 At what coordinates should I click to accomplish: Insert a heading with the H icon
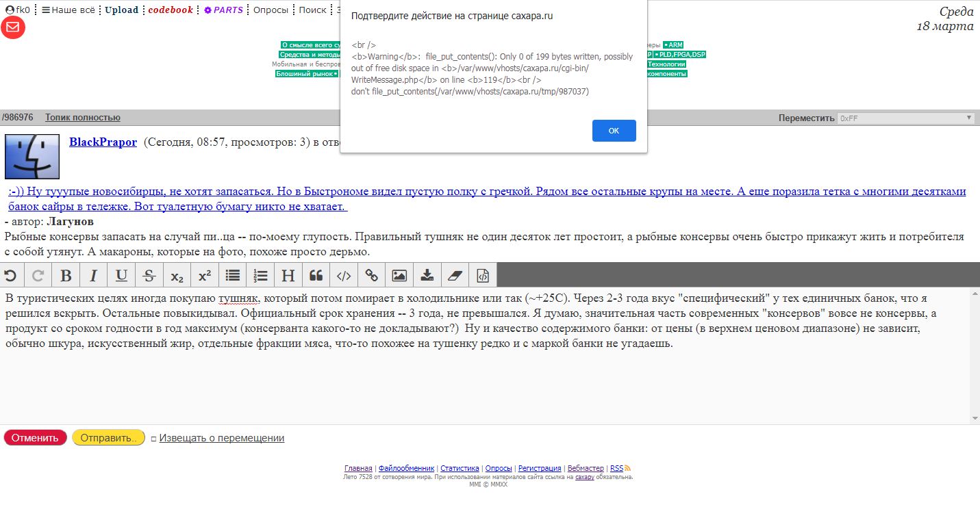[x=288, y=275]
